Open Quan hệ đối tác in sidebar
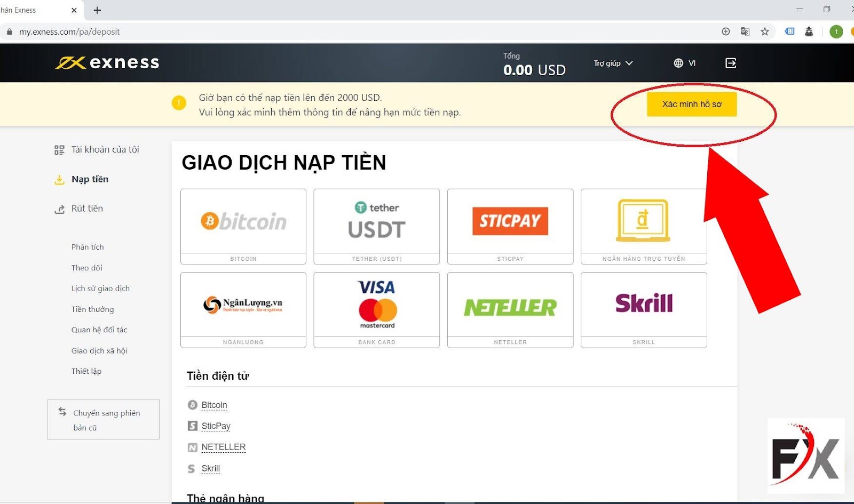The image size is (854, 504). click(x=99, y=330)
